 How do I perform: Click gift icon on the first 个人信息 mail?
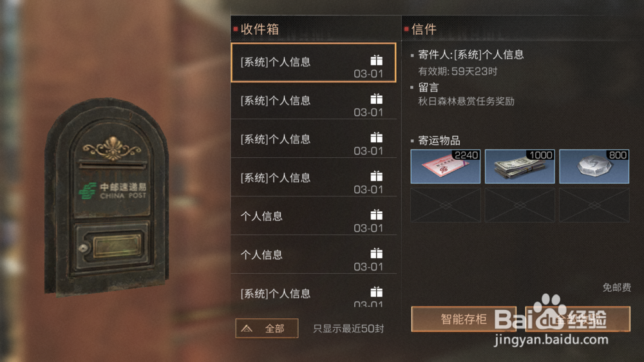376,215
